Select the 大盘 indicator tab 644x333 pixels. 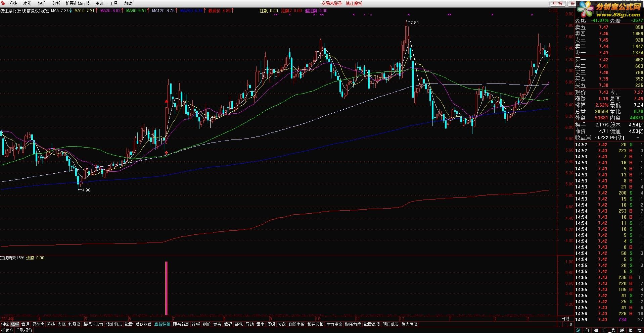[282, 324]
